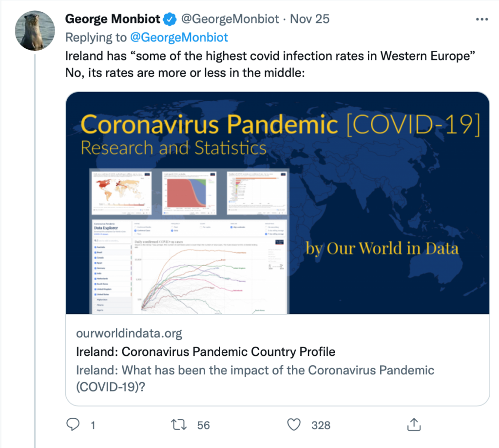Open the Ireland: Coronavirus Pandemic Country Profile title
Viewport: 499px width, 448px height.
206,352
